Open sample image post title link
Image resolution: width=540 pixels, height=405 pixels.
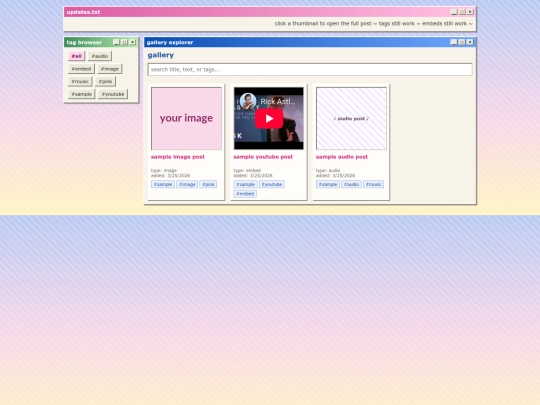(x=178, y=157)
